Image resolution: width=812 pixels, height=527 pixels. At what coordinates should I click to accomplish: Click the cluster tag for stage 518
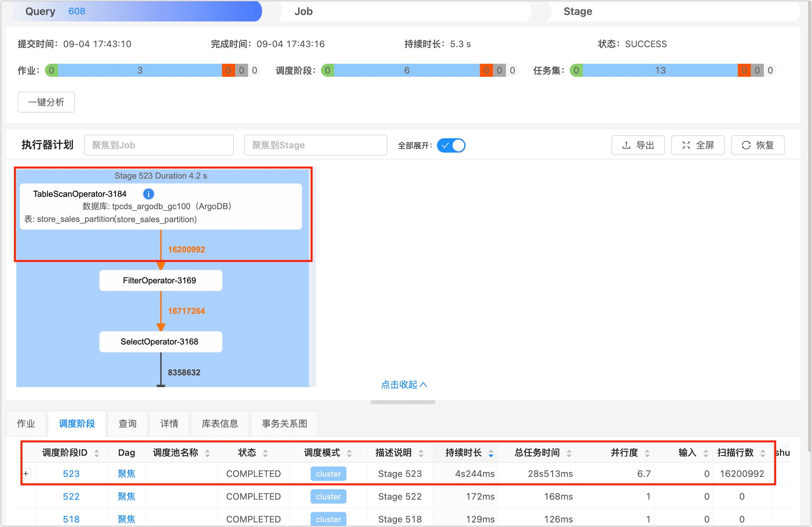click(x=329, y=520)
